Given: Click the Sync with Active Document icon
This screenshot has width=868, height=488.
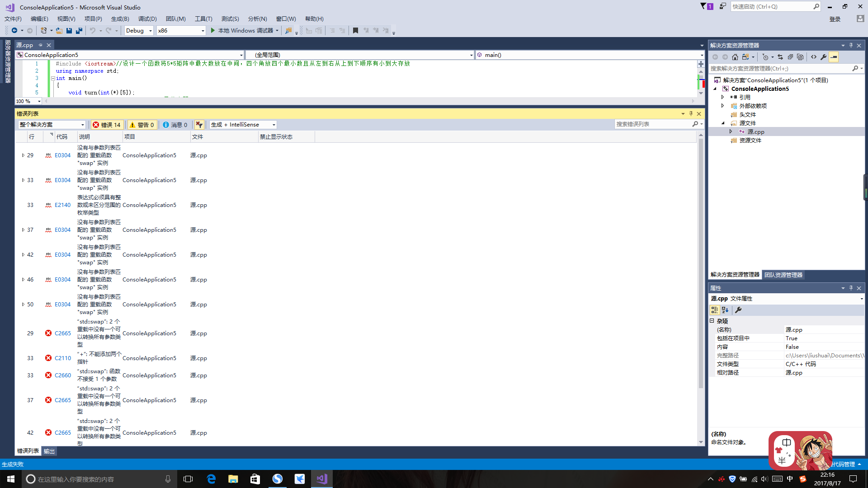Looking at the screenshot, I should (x=780, y=57).
